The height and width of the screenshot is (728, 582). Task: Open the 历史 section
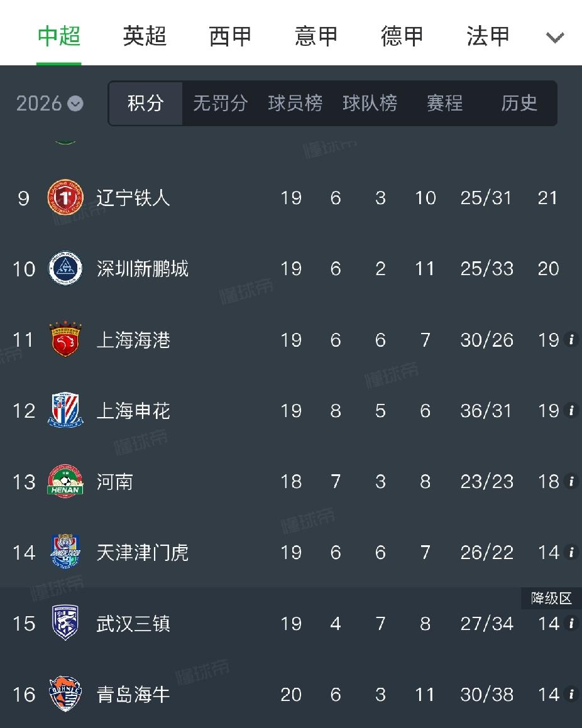(x=519, y=103)
